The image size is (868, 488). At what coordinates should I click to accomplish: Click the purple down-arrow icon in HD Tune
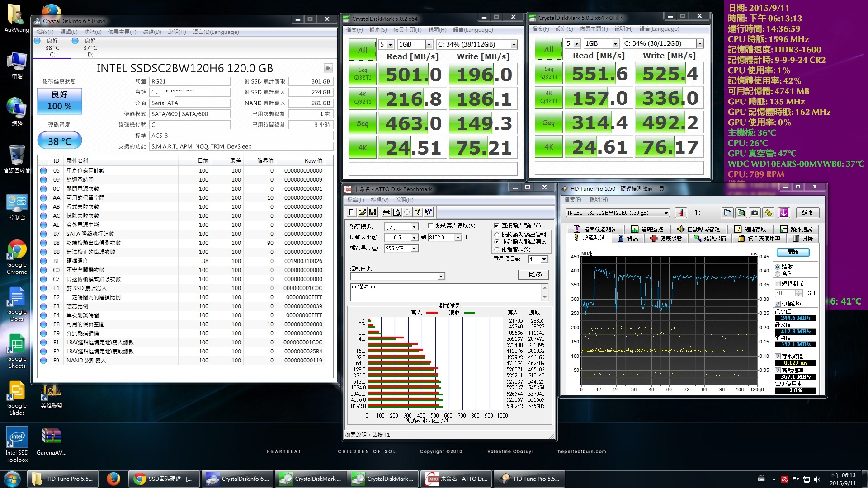coord(784,213)
